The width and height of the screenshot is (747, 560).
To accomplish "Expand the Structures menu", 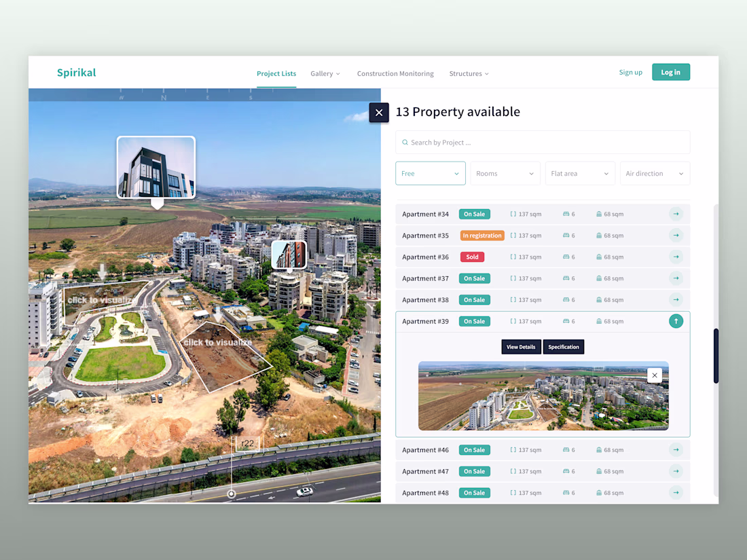I will pyautogui.click(x=469, y=73).
